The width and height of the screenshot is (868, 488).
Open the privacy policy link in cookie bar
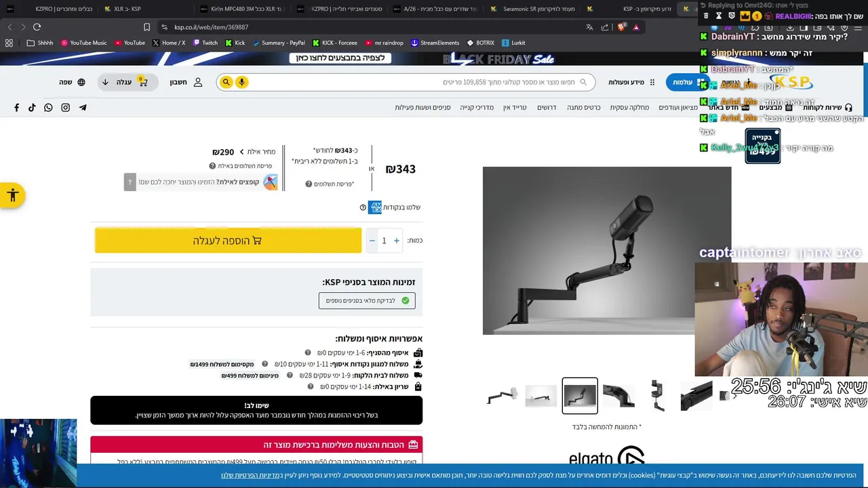click(x=251, y=476)
